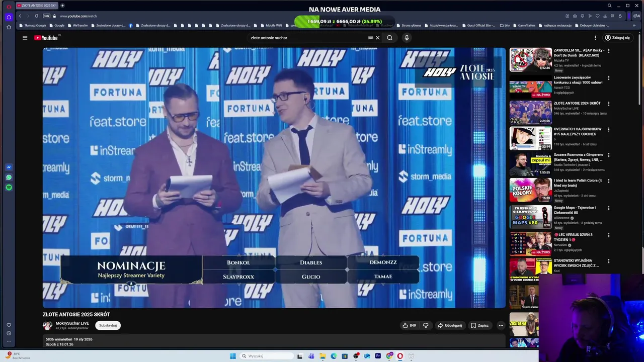The width and height of the screenshot is (644, 362).
Task: Click the MokrySuchar LIVE channel avatar
Action: tap(48, 325)
